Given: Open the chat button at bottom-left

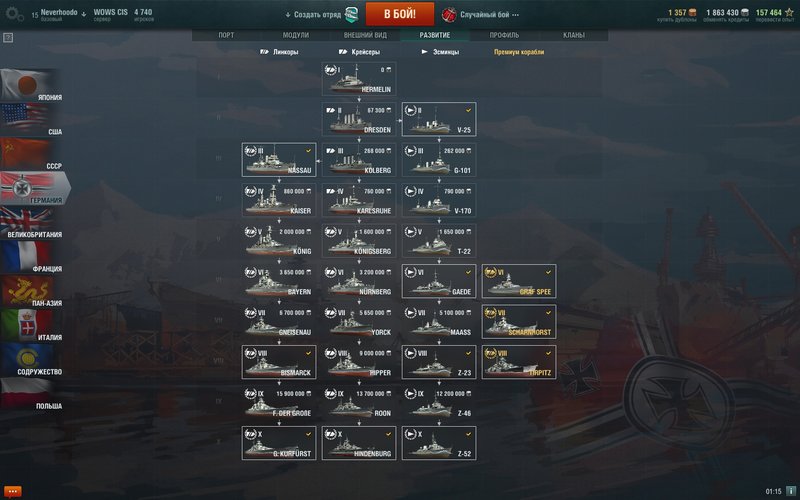Looking at the screenshot, I should pos(12,491).
